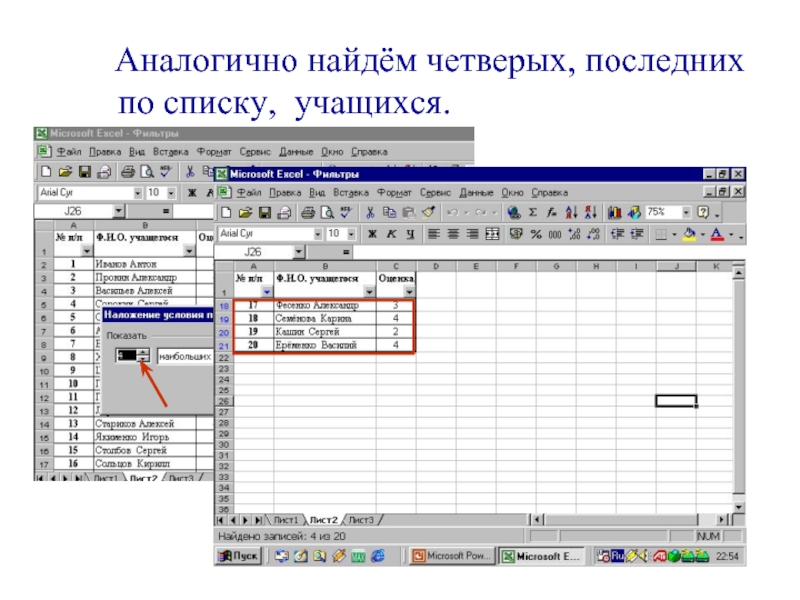The height and width of the screenshot is (600, 800).
Task: Toggle Italic К in front window
Action: [x=391, y=234]
